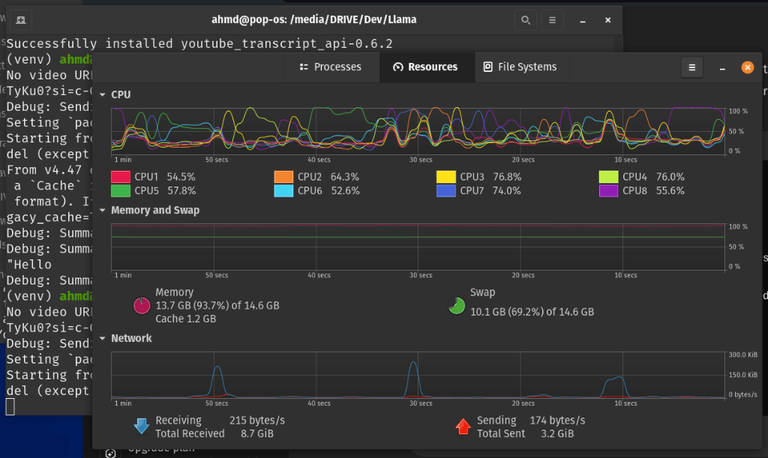Collapse the Network section
This screenshot has width=768, height=458.
pos(102,339)
